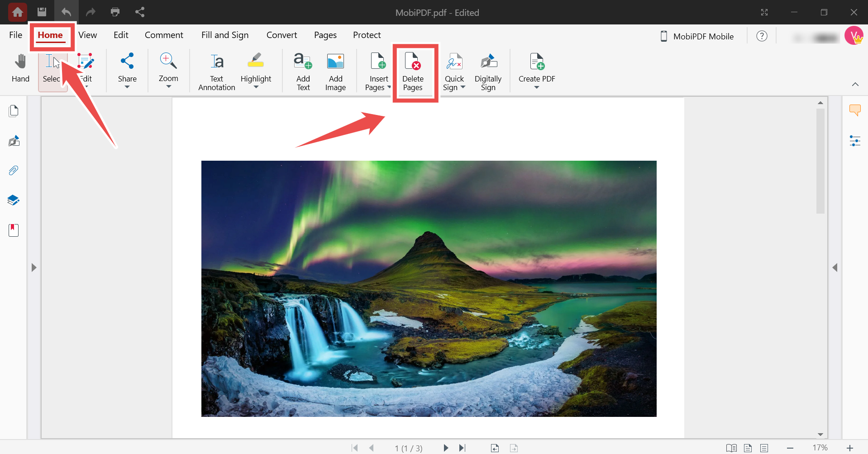Jump to the last page
Image resolution: width=868 pixels, height=454 pixels.
[x=462, y=448]
